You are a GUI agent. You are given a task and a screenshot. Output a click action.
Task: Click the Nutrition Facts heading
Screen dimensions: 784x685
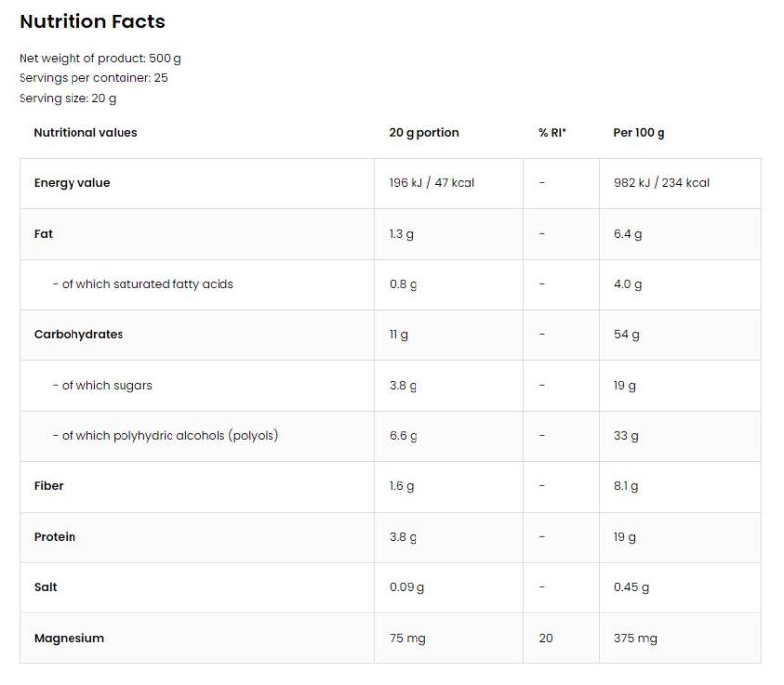click(x=92, y=22)
